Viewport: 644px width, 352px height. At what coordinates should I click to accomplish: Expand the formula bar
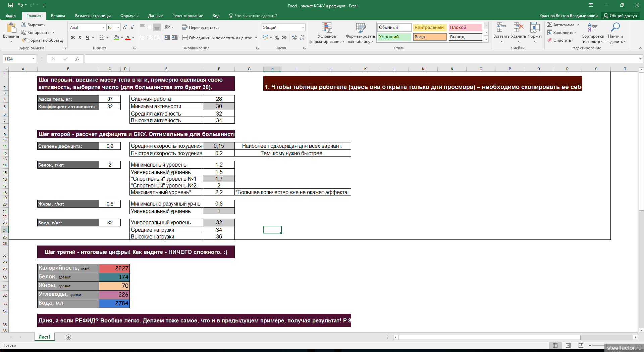640,59
